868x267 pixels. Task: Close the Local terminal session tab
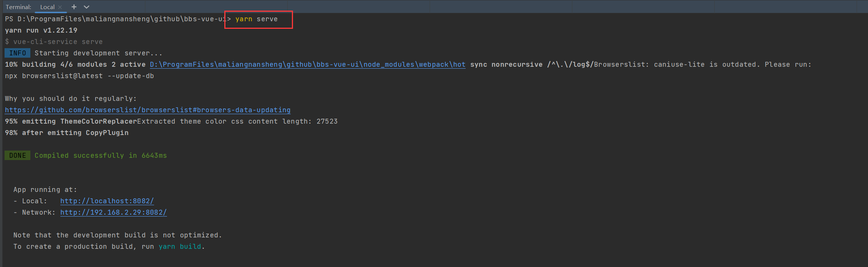[x=60, y=7]
